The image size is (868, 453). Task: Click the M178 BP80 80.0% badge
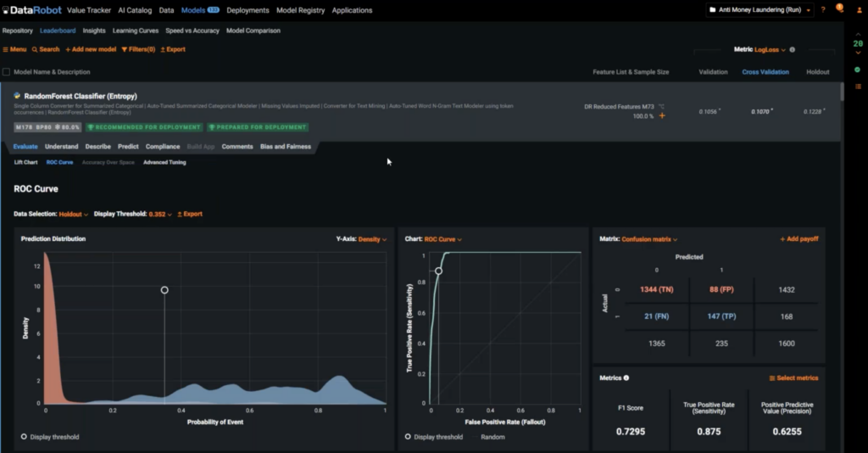click(47, 127)
